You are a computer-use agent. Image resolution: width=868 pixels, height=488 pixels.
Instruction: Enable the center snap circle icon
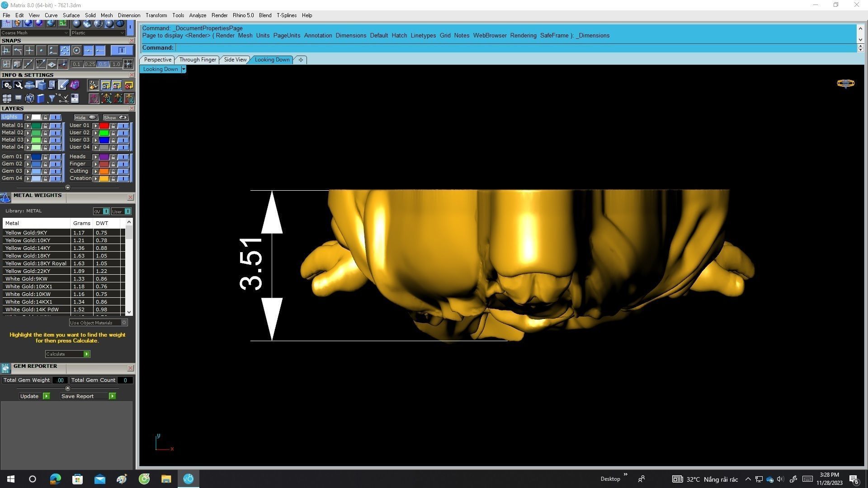tap(76, 51)
